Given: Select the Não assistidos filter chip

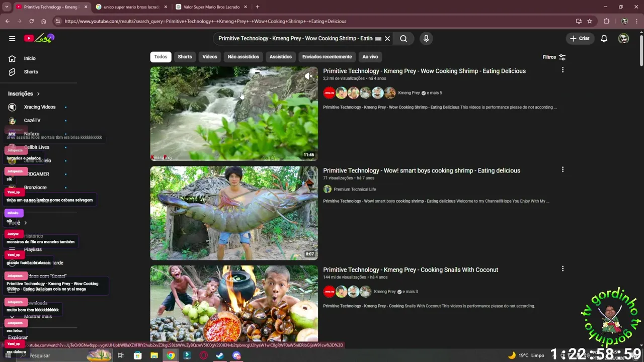Looking at the screenshot, I should point(243,57).
